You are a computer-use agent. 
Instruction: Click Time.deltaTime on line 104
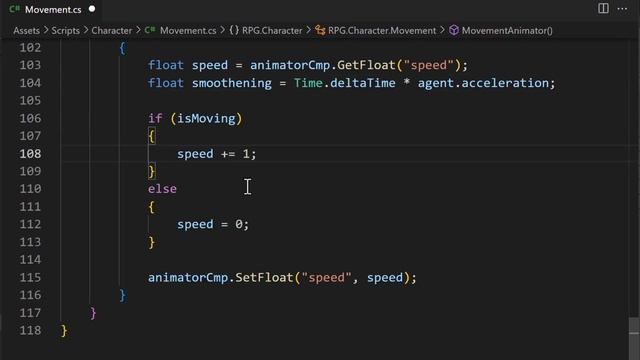coord(344,83)
